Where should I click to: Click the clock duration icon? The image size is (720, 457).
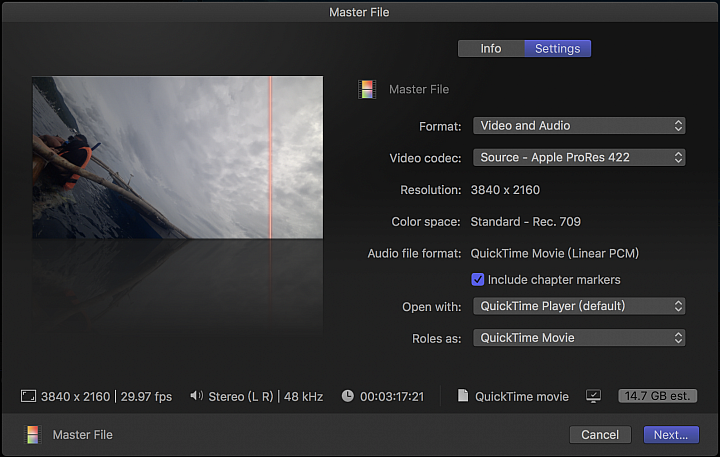348,396
